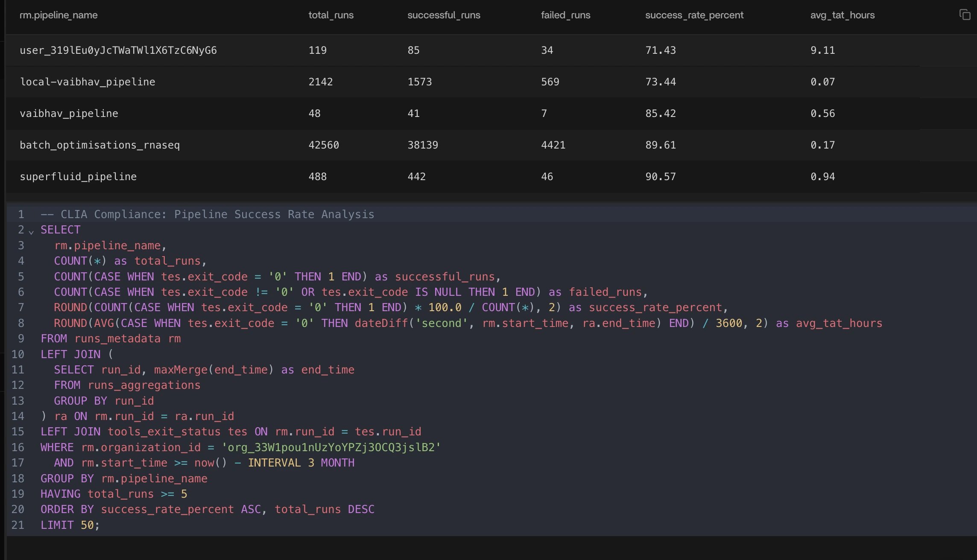Image resolution: width=977 pixels, height=560 pixels.
Task: Click total runs value 42560
Action: click(x=324, y=145)
